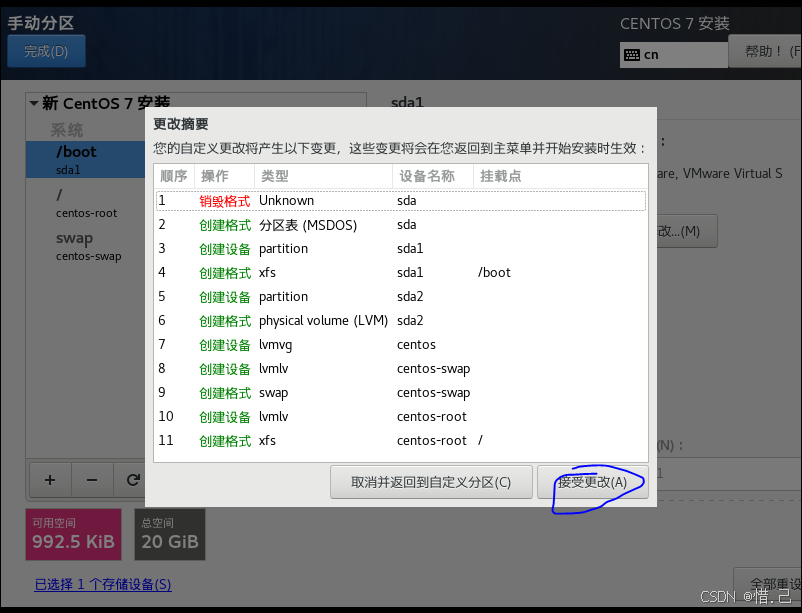Select row 11 xfs centos-root
This screenshot has height=613, width=802.
click(x=400, y=441)
